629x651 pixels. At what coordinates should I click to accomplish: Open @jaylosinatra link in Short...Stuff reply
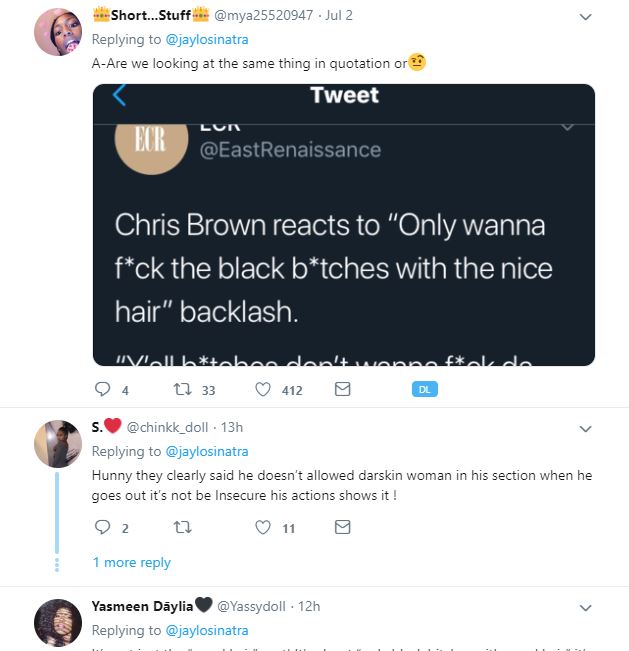[x=207, y=39]
